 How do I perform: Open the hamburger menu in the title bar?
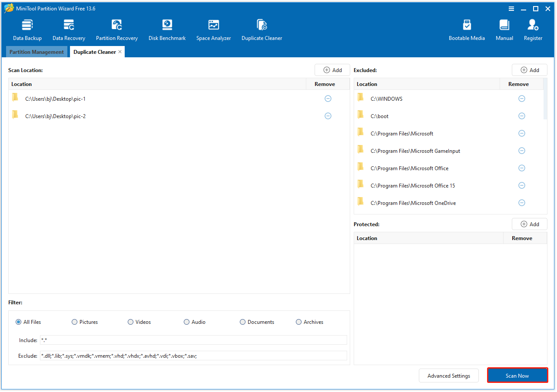511,9
